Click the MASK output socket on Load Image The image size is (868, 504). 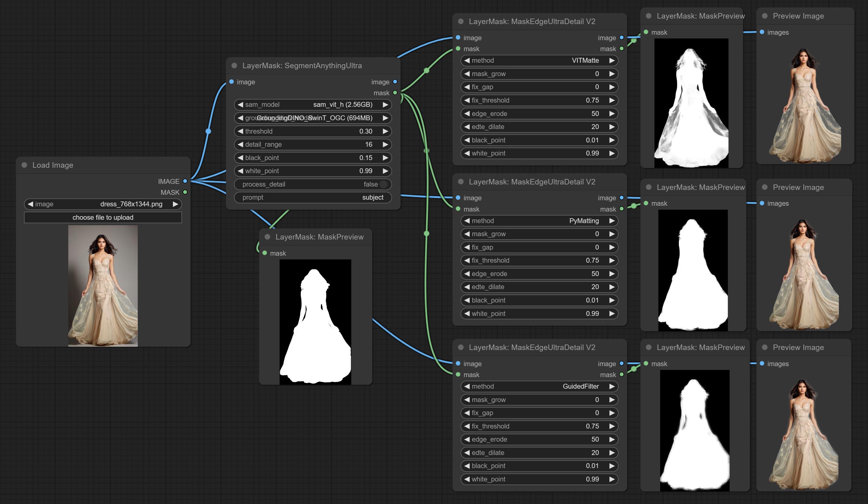click(x=185, y=192)
